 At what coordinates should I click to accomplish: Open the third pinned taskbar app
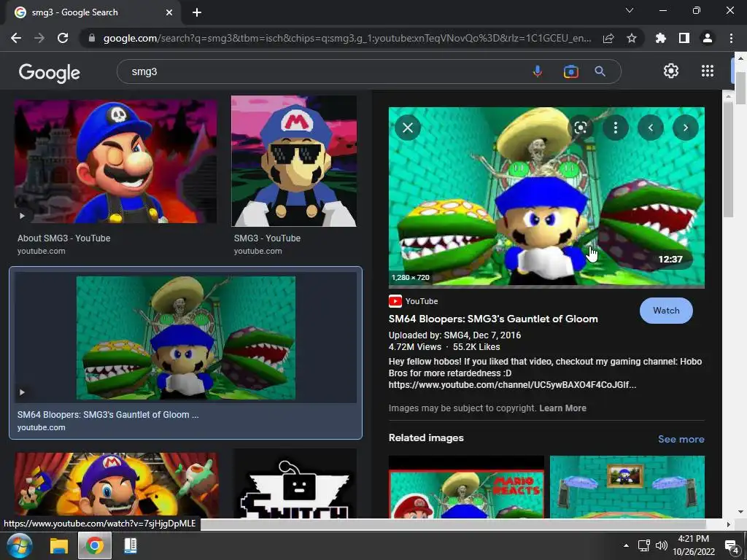[x=130, y=545]
